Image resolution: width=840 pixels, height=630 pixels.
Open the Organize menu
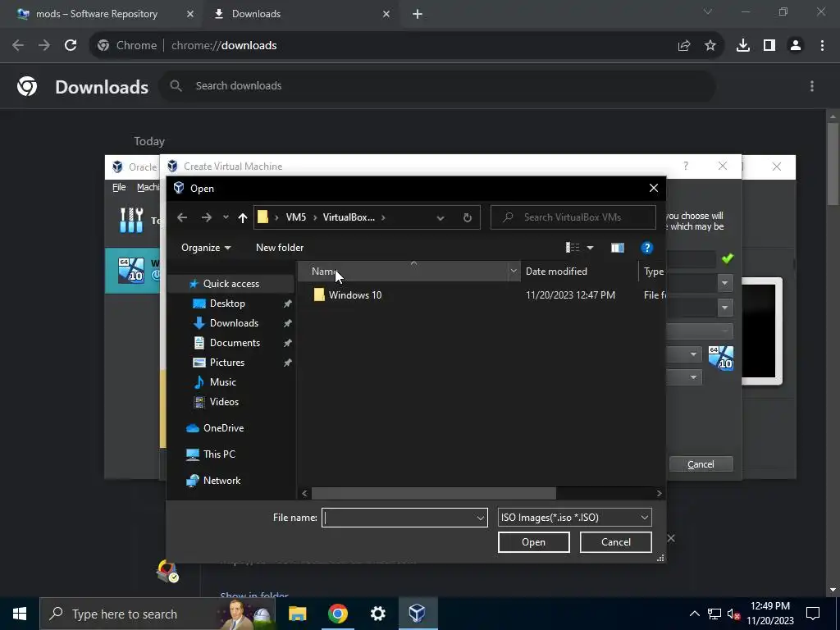coord(206,248)
